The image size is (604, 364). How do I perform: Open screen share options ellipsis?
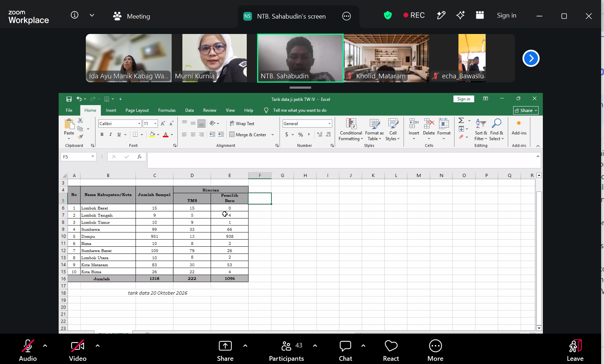point(347,16)
